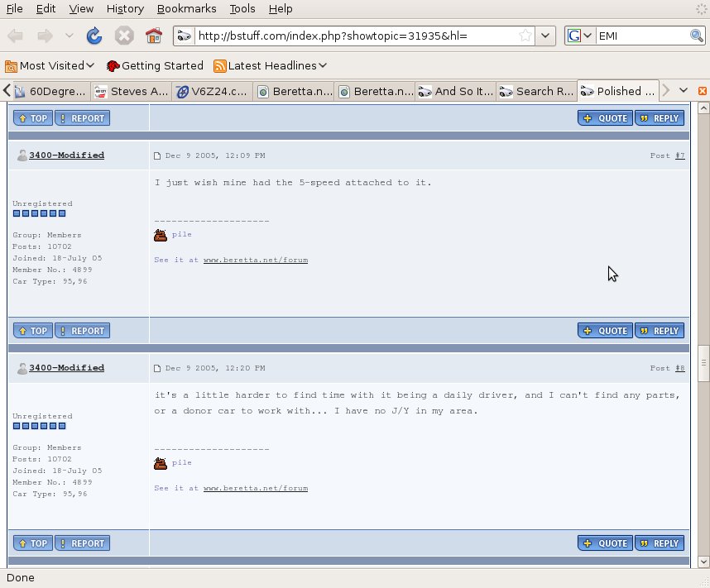Click the pile emoticon in post #7
The height and width of the screenshot is (588, 710).
click(x=161, y=235)
